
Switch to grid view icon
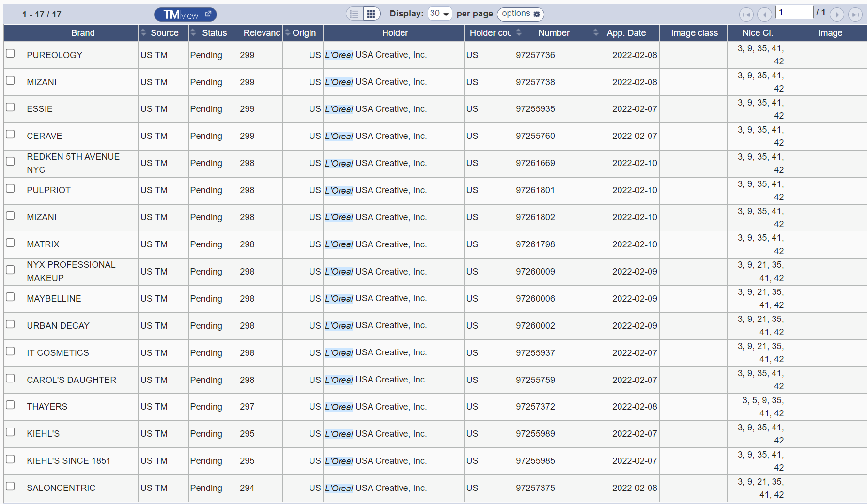coord(371,14)
